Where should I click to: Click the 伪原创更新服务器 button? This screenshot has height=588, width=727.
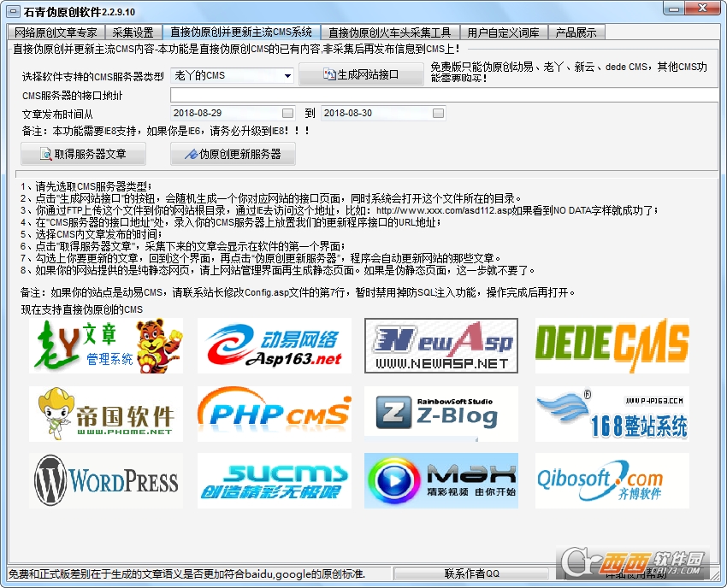click(x=233, y=154)
